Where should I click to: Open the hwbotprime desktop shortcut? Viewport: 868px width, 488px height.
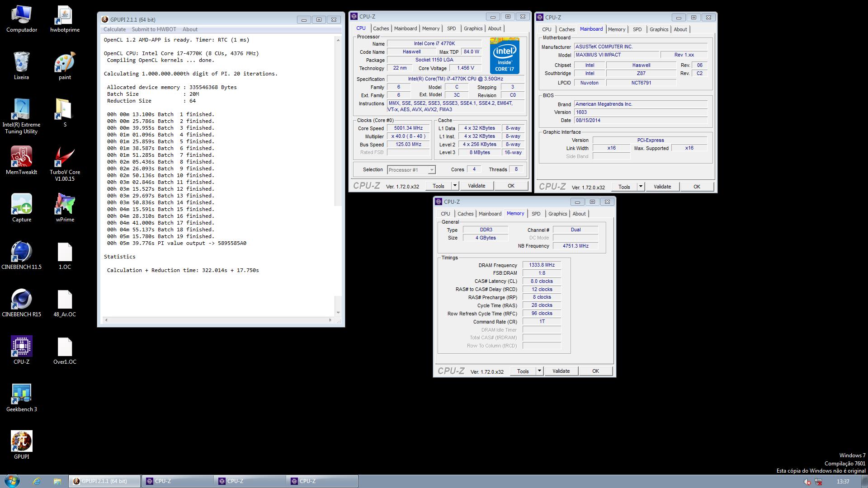pyautogui.click(x=65, y=19)
